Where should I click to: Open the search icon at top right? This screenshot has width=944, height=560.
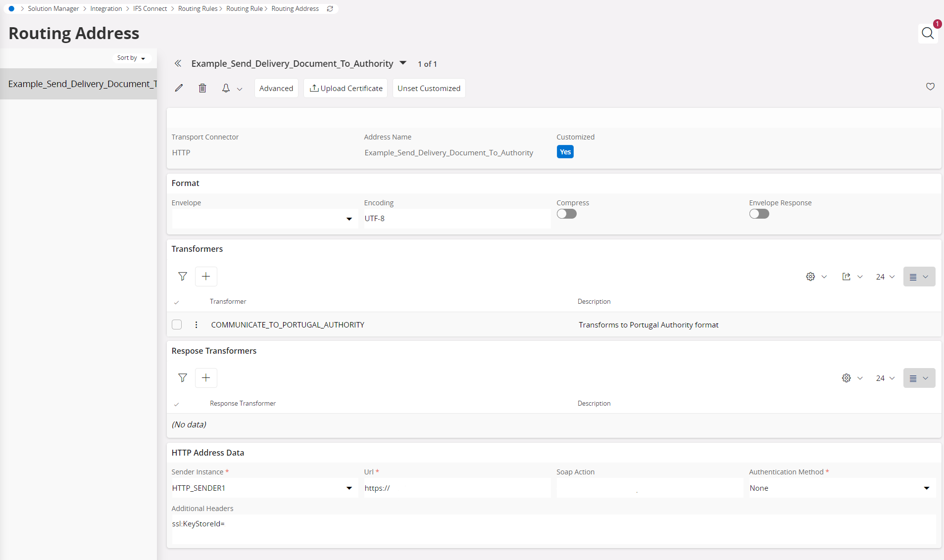[x=927, y=34]
